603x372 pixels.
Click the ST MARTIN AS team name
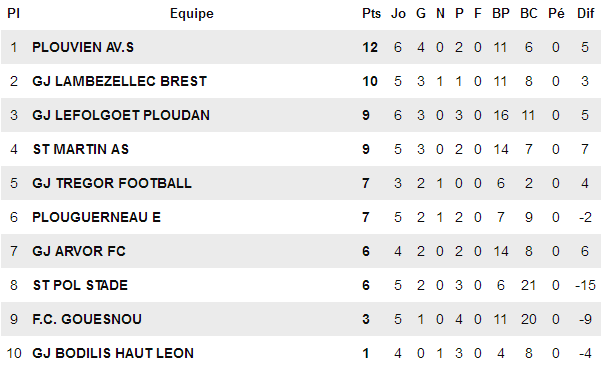[x=81, y=149]
